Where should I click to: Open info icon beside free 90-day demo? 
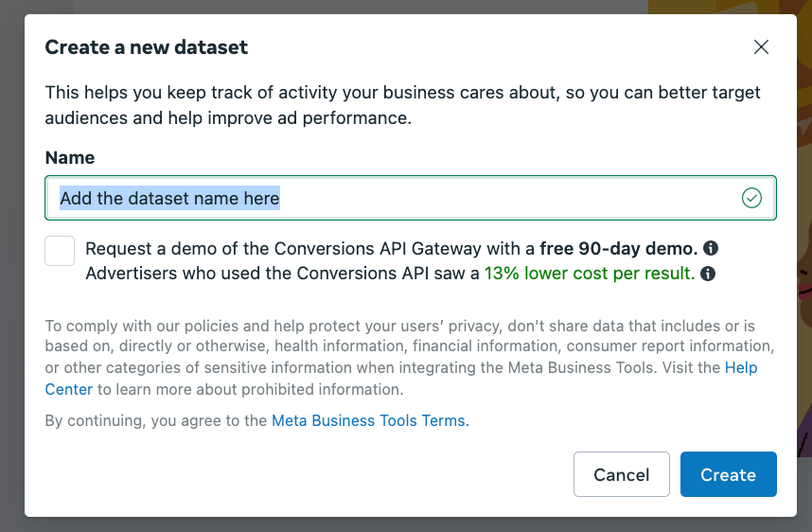pos(711,248)
